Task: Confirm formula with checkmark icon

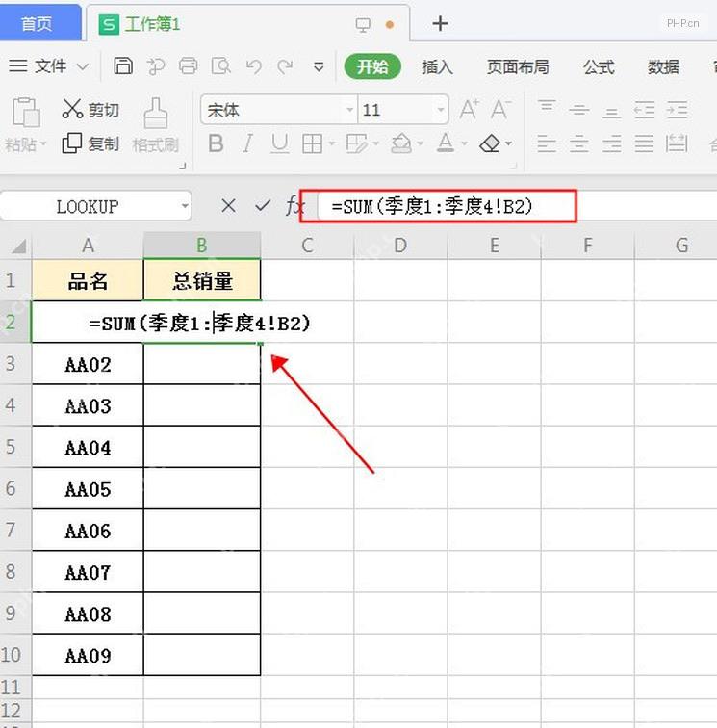Action: (263, 206)
